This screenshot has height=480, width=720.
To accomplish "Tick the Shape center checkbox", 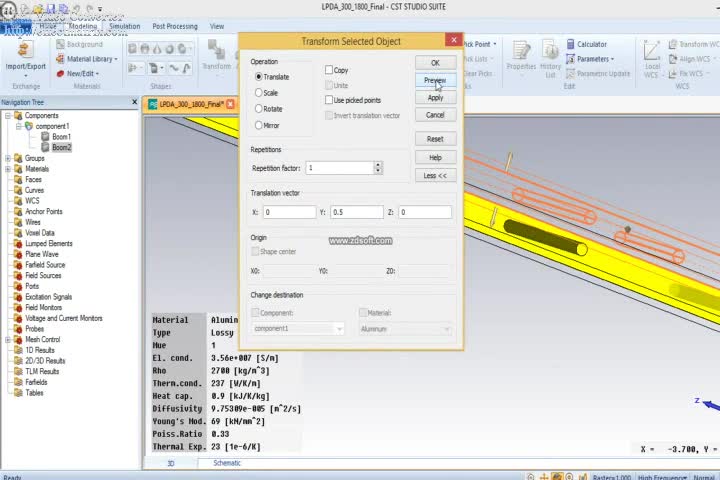I will click(x=255, y=251).
